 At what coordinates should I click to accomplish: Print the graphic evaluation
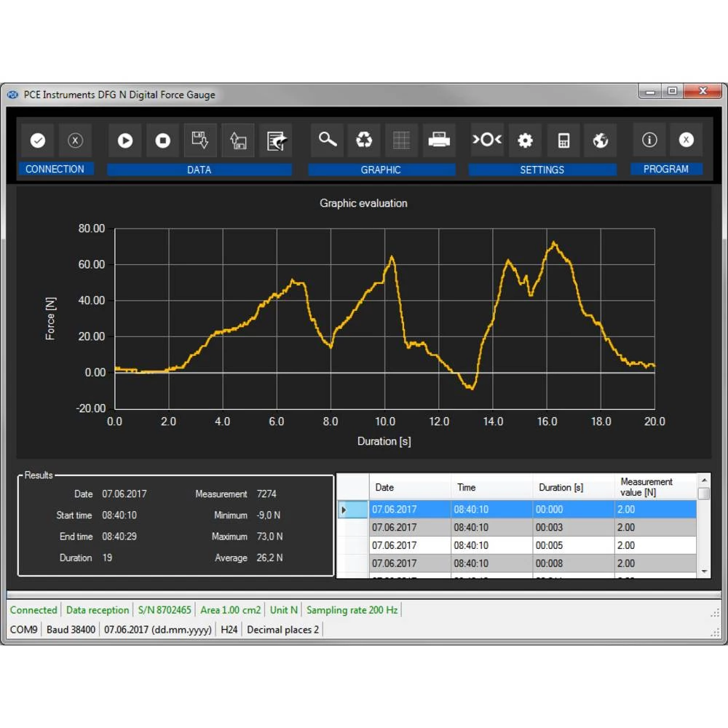click(438, 140)
